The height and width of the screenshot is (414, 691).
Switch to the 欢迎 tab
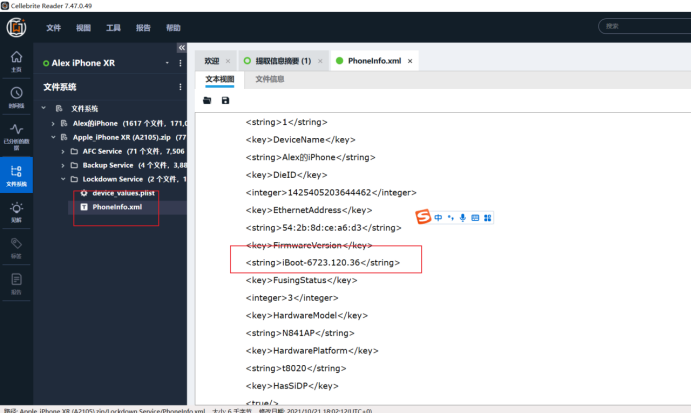[212, 61]
